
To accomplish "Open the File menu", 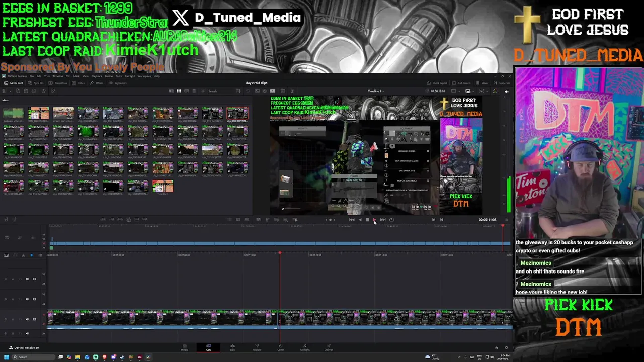I will 32,76.
